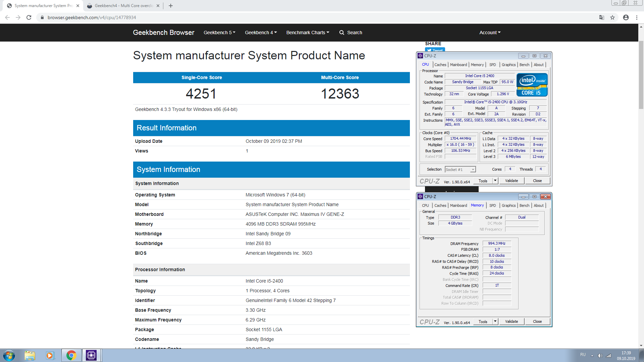Expand the Account dropdown menu
The height and width of the screenshot is (362, 644).
[x=490, y=33]
